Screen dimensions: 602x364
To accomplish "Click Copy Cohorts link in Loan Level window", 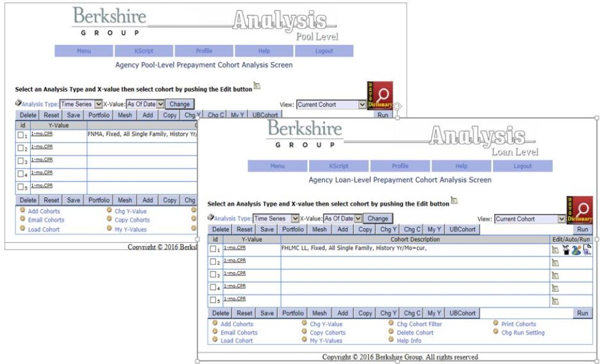I will point(327,333).
